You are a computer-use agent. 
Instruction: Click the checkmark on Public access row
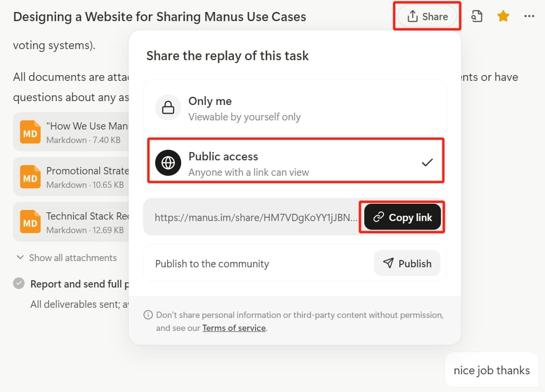tap(427, 162)
